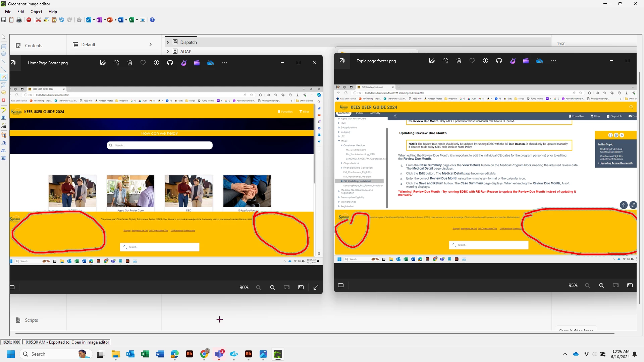Expand the Dispatch tree item
644x362 pixels.
pyautogui.click(x=168, y=42)
